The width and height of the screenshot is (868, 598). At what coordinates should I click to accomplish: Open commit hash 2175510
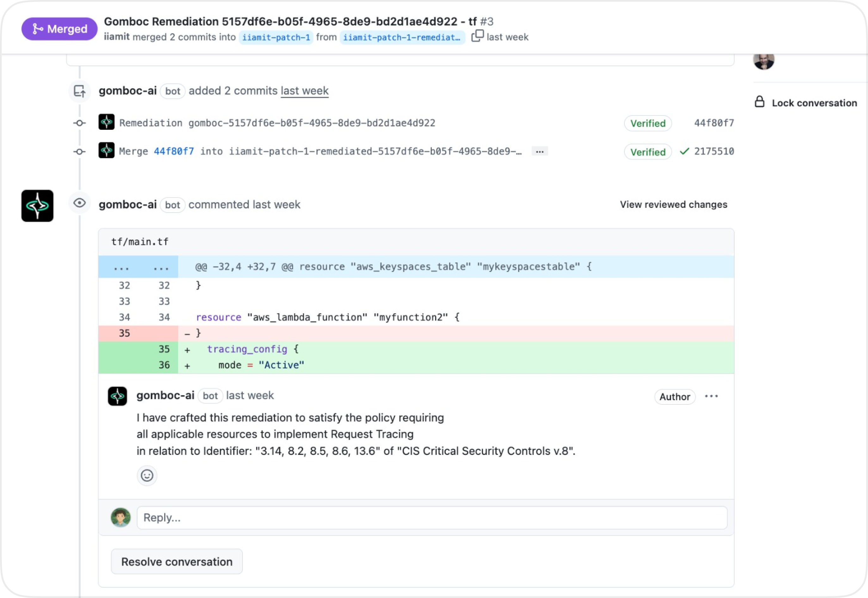pyautogui.click(x=714, y=151)
